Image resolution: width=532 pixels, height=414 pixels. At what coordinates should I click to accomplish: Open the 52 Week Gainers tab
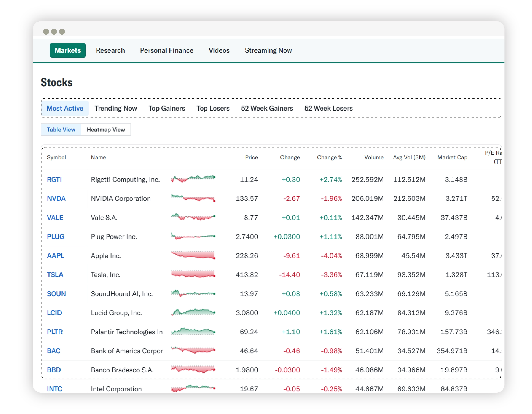pos(267,108)
